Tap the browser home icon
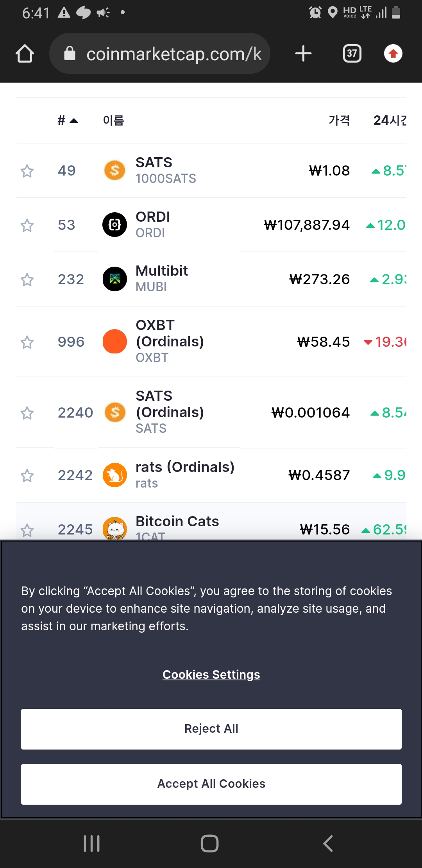Viewport: 422px width, 868px height. pyautogui.click(x=25, y=54)
